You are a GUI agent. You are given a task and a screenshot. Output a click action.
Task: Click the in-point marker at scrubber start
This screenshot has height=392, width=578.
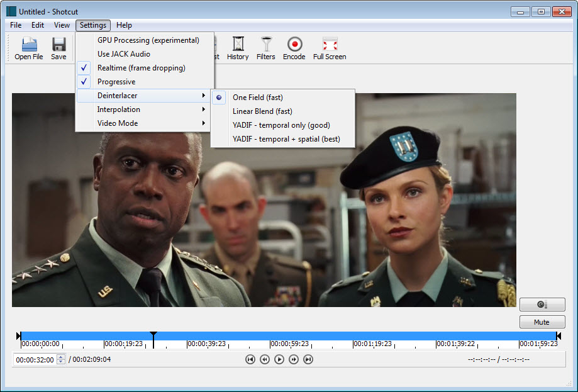pos(19,335)
